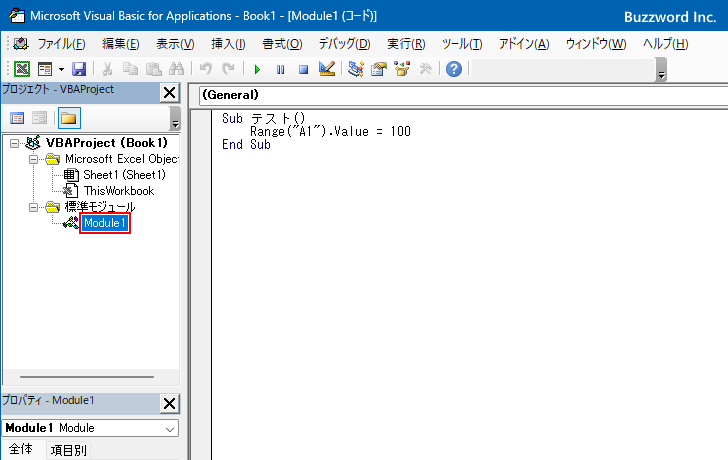Select Module1 in project tree

coord(105,223)
